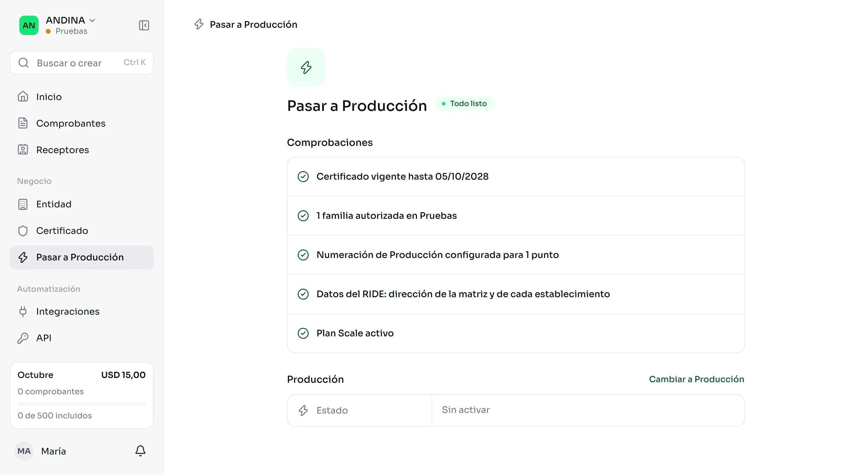Open the Certificado page

click(82, 231)
